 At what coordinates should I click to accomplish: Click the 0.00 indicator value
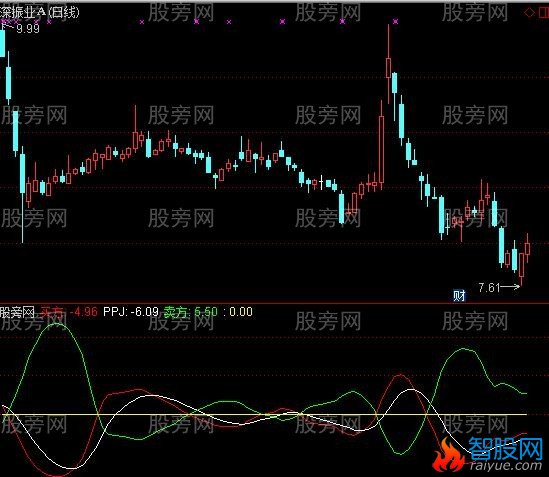point(241,311)
